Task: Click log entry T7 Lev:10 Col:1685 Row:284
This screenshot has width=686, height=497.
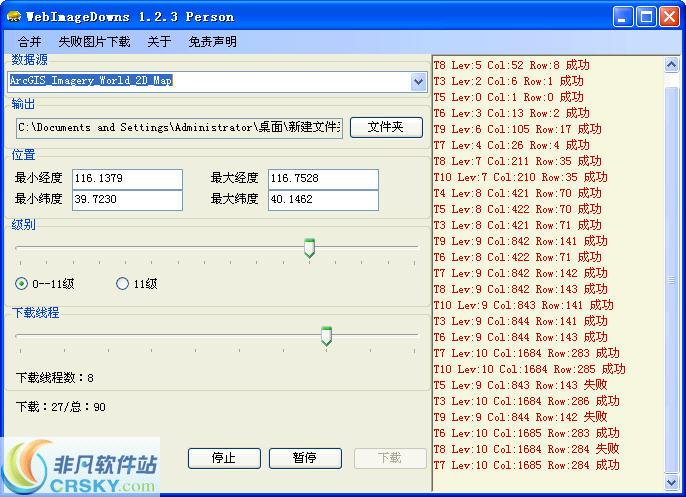Action: pos(527,465)
